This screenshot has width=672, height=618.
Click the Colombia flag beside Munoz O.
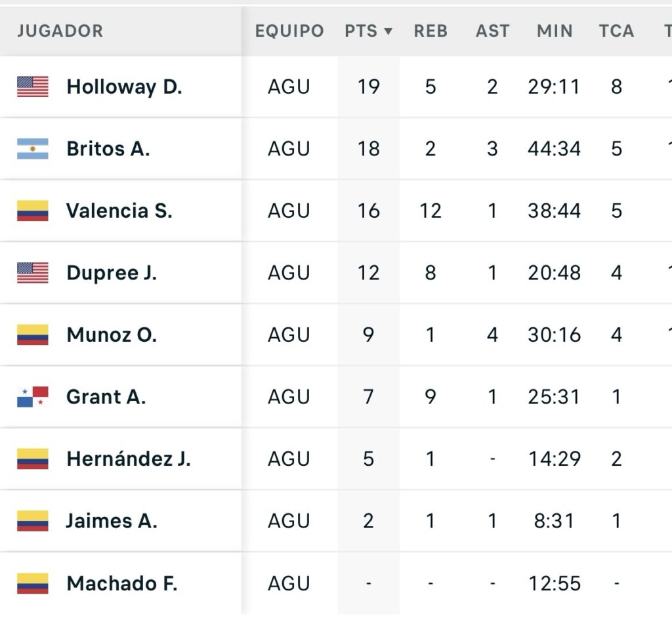point(33,335)
